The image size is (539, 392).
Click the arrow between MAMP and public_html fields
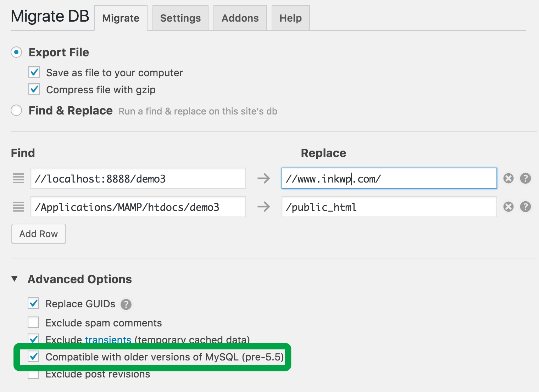coord(264,207)
